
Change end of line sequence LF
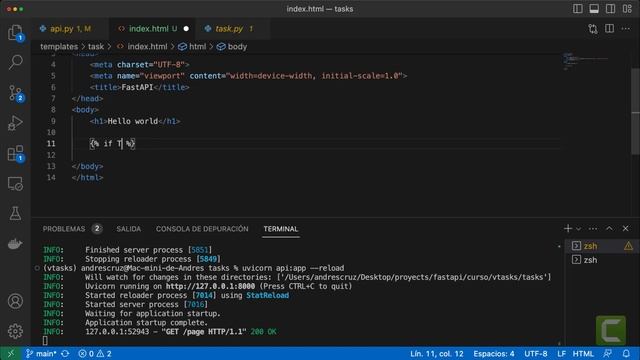(562, 353)
